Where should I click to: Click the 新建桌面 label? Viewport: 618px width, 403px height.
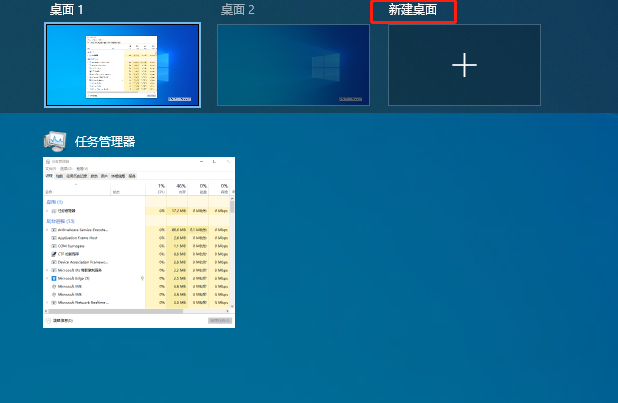click(413, 10)
